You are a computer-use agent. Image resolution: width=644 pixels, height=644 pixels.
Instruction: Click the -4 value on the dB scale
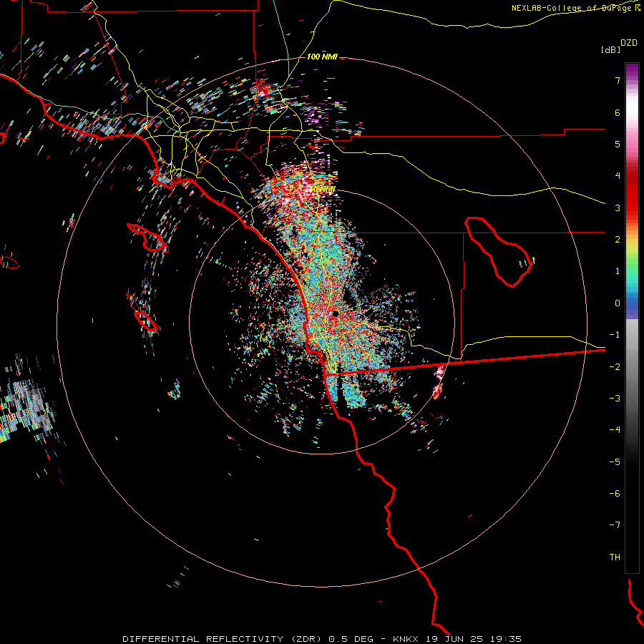[x=615, y=430]
